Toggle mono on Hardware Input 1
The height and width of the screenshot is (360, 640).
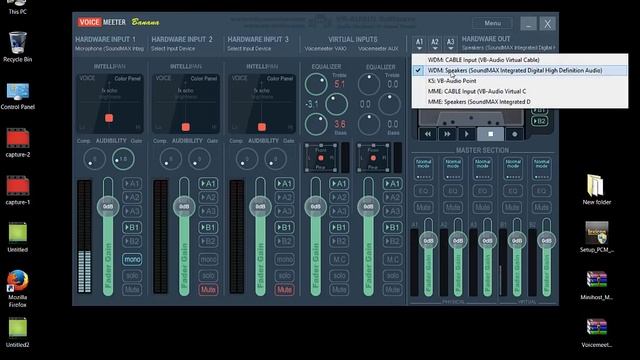point(132,259)
